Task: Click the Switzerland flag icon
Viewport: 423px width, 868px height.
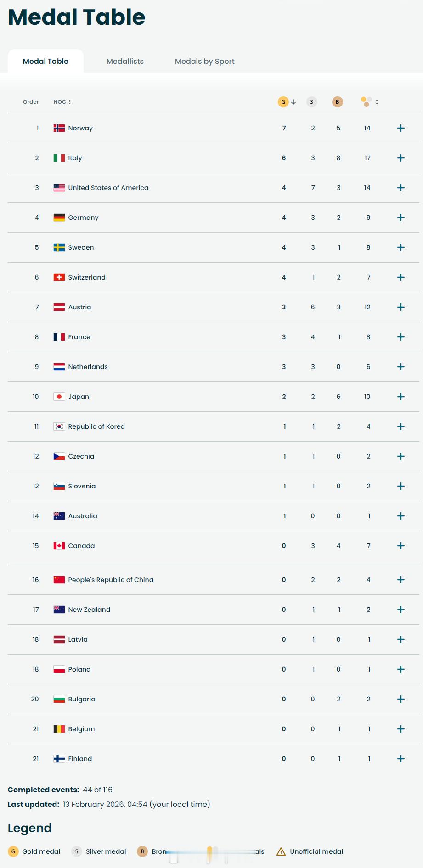Action: [59, 277]
